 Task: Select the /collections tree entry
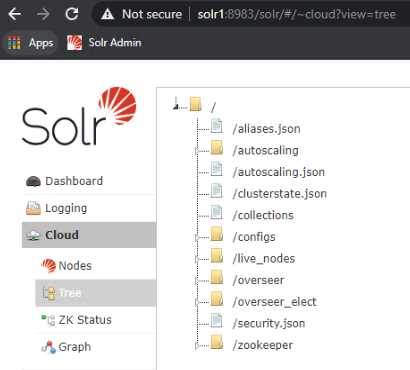point(263,216)
